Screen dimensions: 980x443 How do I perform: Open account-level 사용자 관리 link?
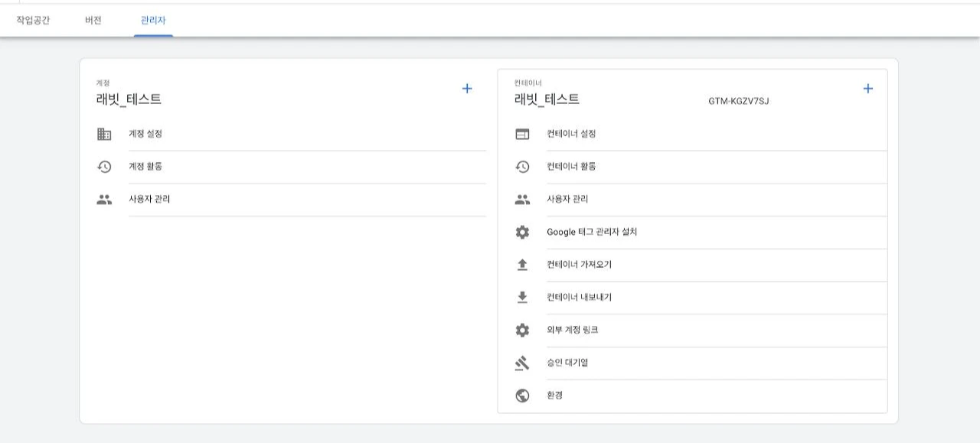pyautogui.click(x=149, y=200)
